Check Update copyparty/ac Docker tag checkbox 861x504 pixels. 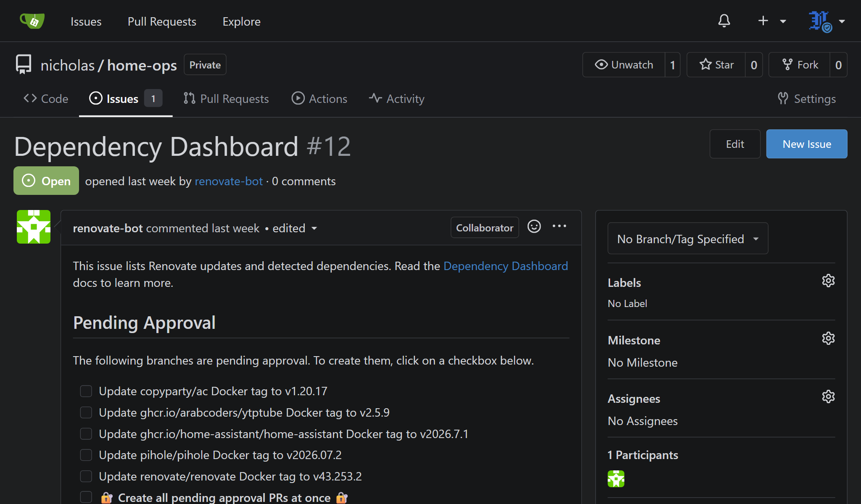coord(86,391)
